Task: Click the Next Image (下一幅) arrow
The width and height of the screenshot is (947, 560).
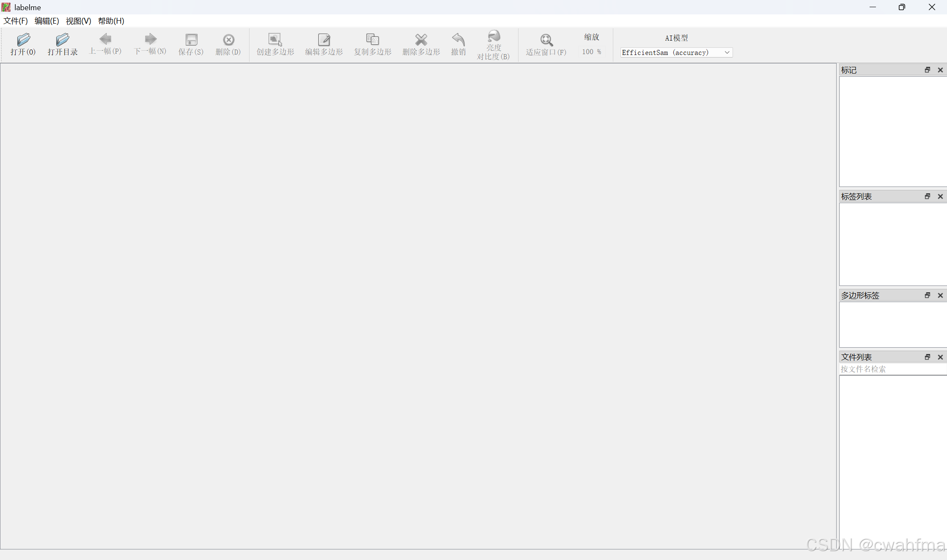Action: [x=150, y=39]
